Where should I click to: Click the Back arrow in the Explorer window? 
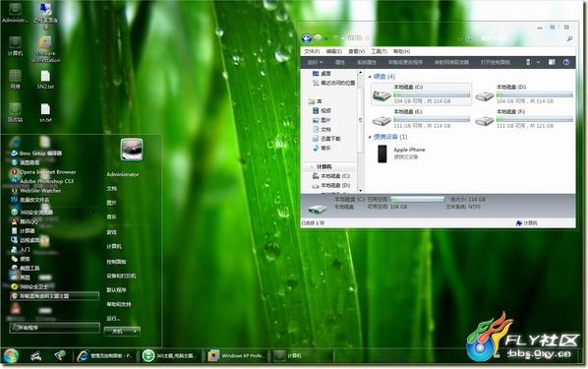click(307, 38)
